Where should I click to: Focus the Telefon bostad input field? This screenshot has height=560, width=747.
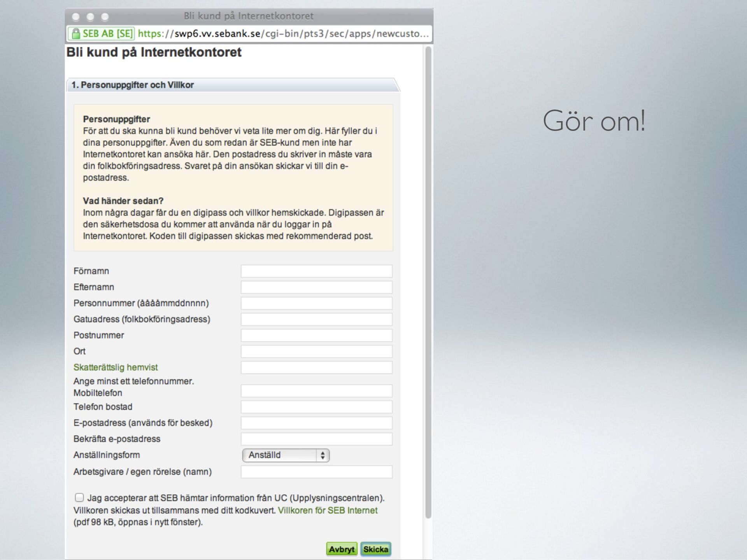point(316,407)
